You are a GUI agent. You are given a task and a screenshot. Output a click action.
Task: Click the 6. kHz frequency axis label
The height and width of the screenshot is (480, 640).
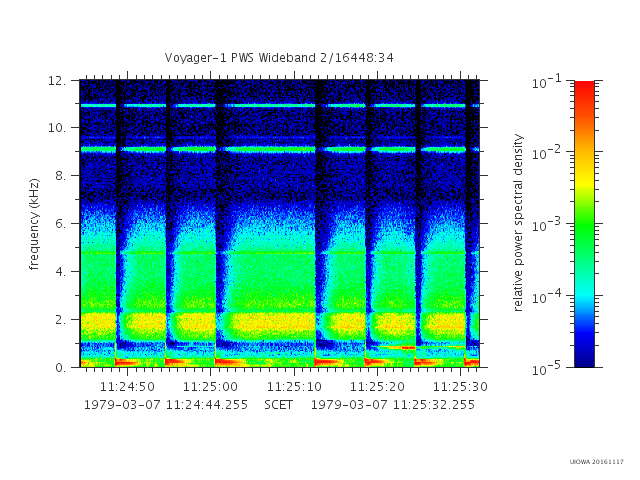coord(60,224)
